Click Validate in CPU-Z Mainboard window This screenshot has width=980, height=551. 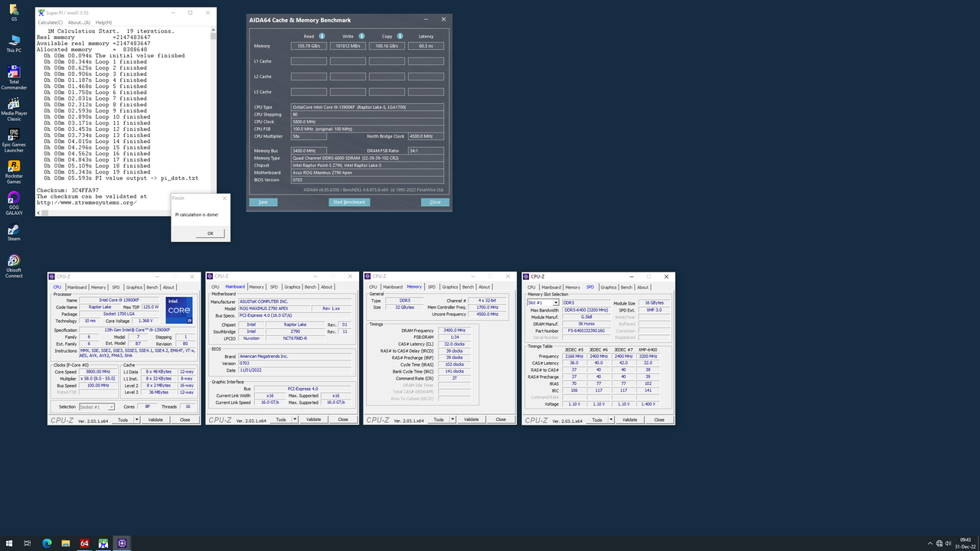313,419
